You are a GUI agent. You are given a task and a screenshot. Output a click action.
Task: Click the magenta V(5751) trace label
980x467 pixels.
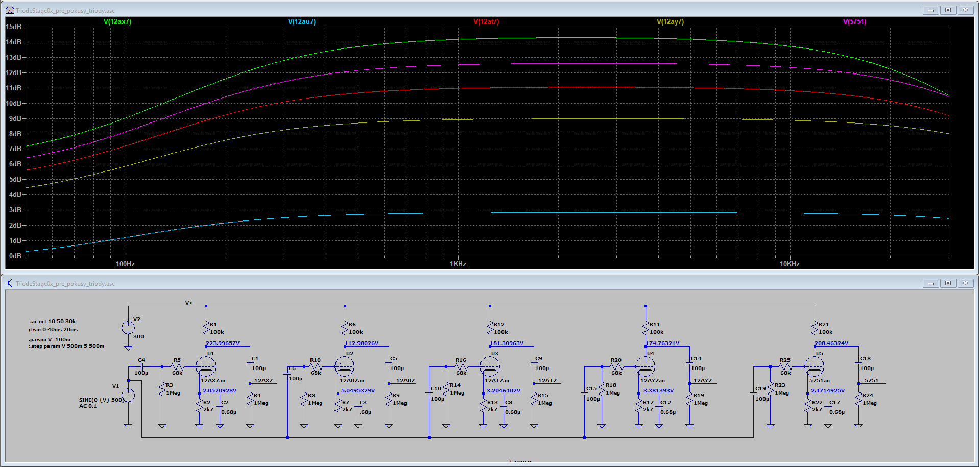[854, 21]
